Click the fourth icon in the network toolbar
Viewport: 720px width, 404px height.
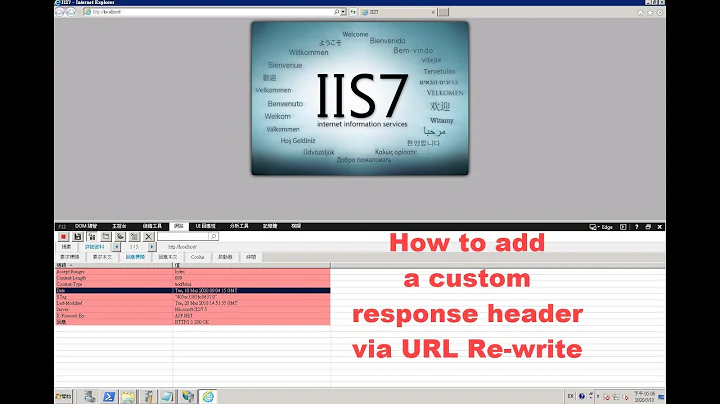click(106, 236)
